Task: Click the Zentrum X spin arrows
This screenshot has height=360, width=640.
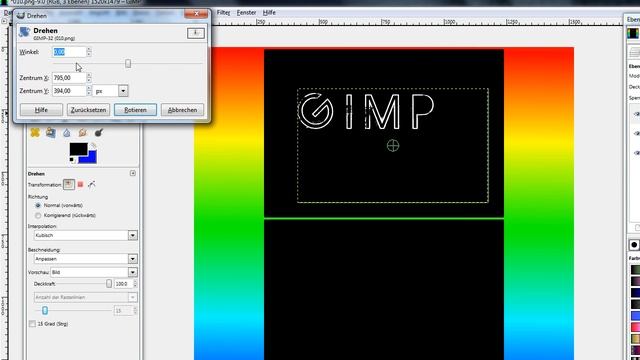Action: [89, 78]
